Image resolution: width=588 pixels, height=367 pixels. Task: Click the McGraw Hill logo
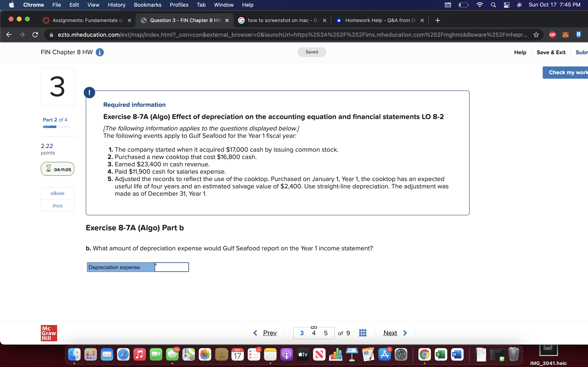49,333
